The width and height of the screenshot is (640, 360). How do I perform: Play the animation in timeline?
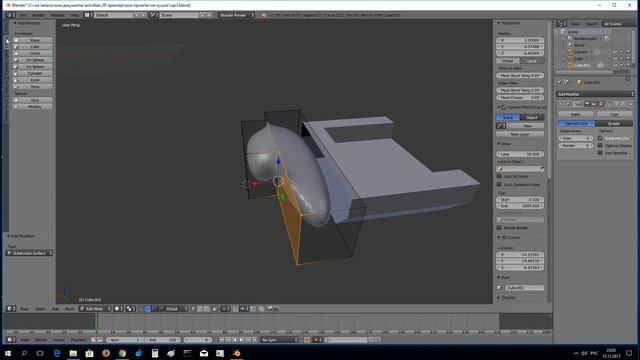click(241, 340)
